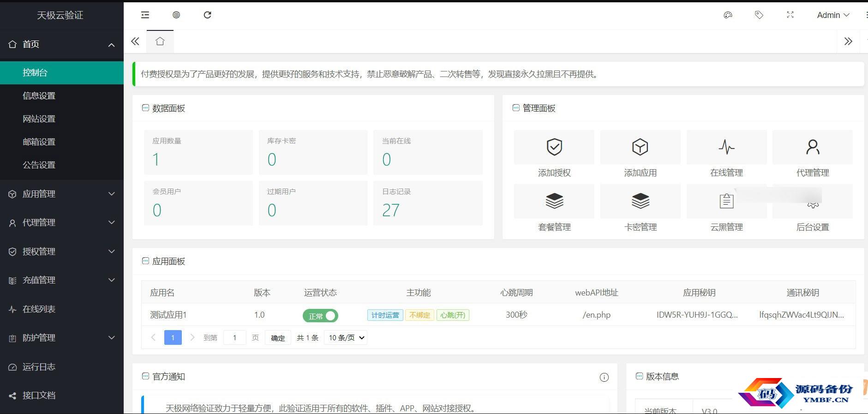Click the lfqsqhZWVac4Lt9QIJN communication key cell
868x414 pixels.
point(802,315)
